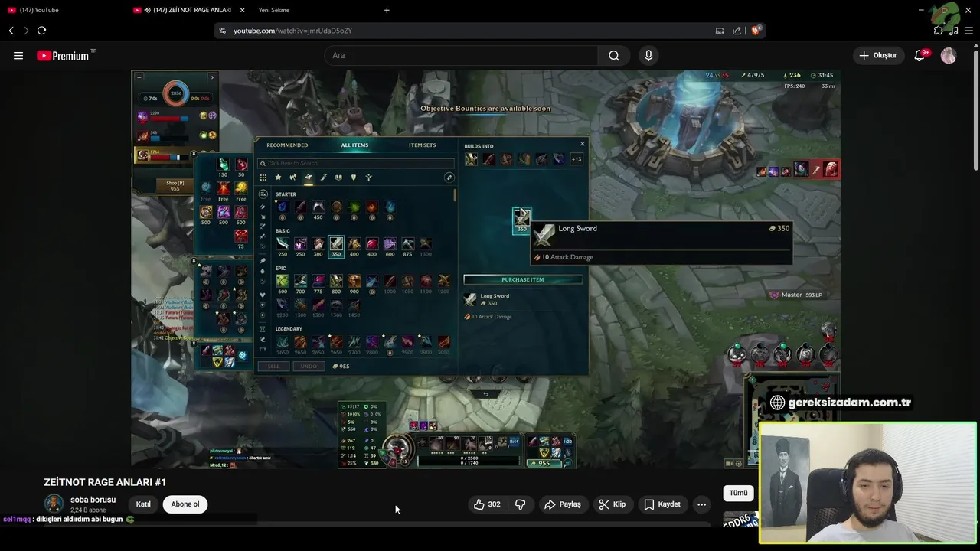This screenshot has height=551, width=980.
Task: Click the champion portrait in the HUD
Action: coord(397,448)
